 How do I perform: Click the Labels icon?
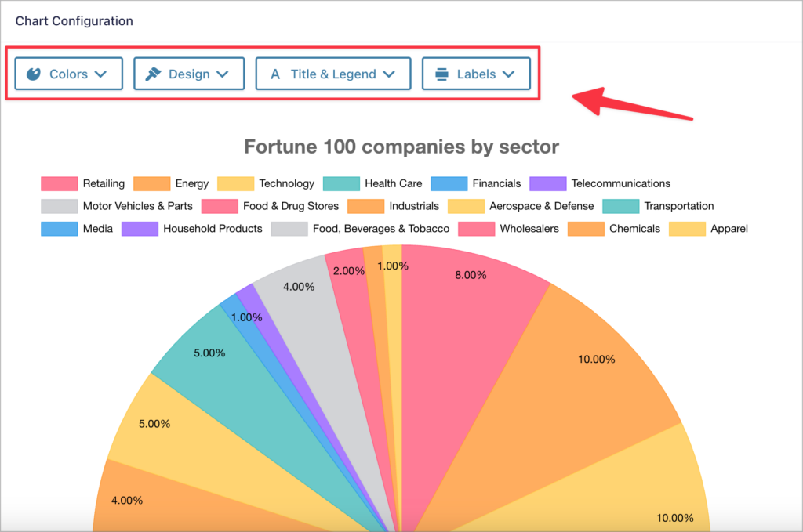[441, 74]
